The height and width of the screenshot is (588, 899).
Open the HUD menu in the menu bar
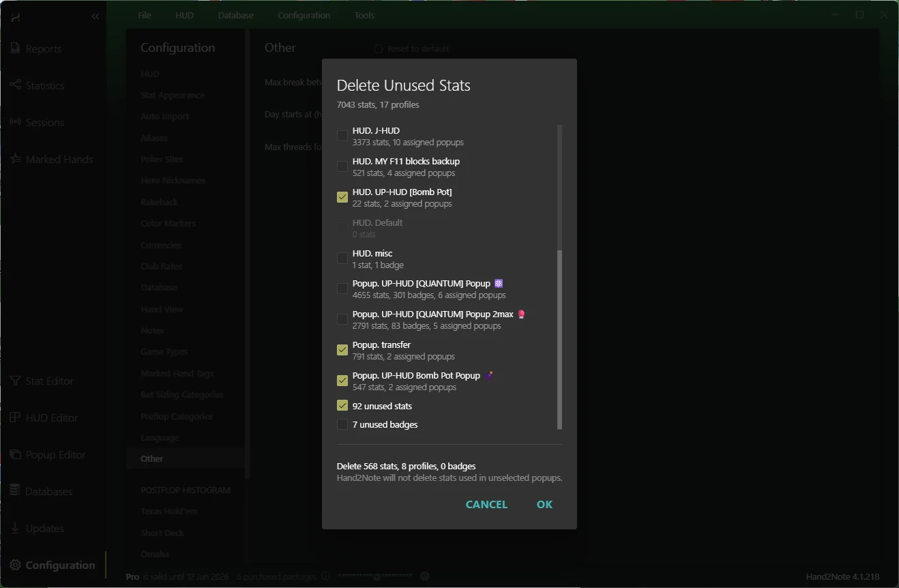pos(185,15)
